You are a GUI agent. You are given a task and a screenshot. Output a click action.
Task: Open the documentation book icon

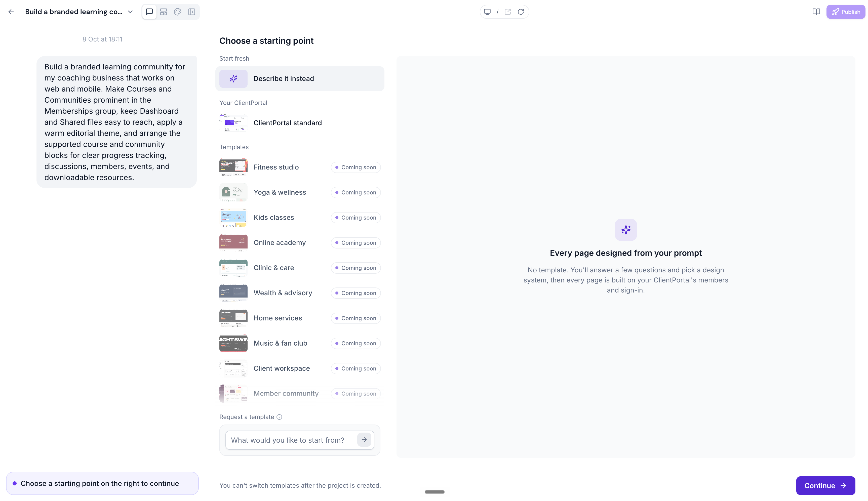pyautogui.click(x=816, y=12)
